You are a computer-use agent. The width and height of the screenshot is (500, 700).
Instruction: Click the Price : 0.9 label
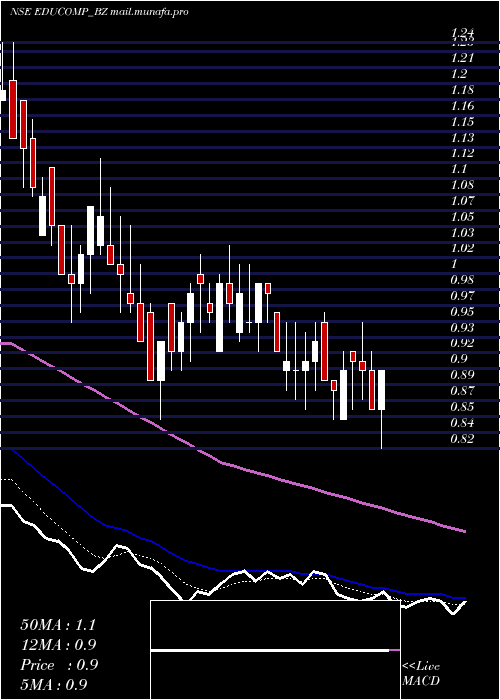click(x=59, y=665)
